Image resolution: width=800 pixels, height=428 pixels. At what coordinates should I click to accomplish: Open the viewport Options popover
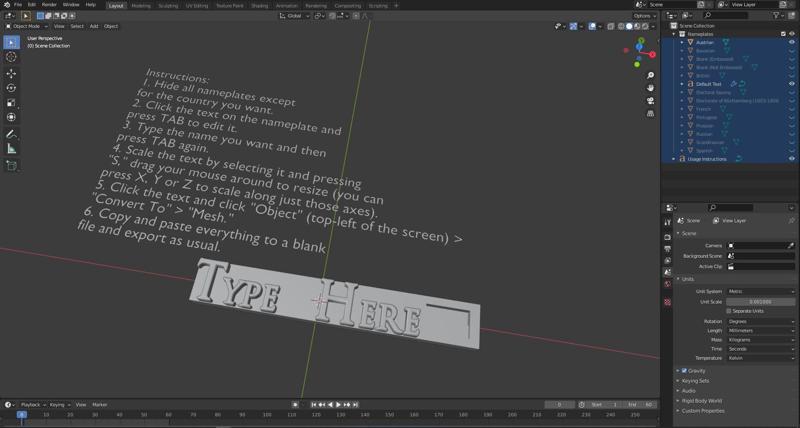tap(644, 16)
